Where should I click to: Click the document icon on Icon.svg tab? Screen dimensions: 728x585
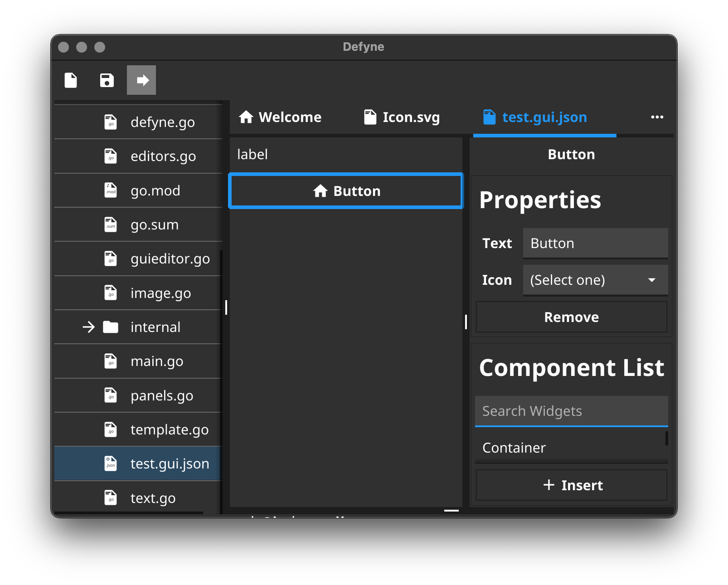tap(370, 117)
